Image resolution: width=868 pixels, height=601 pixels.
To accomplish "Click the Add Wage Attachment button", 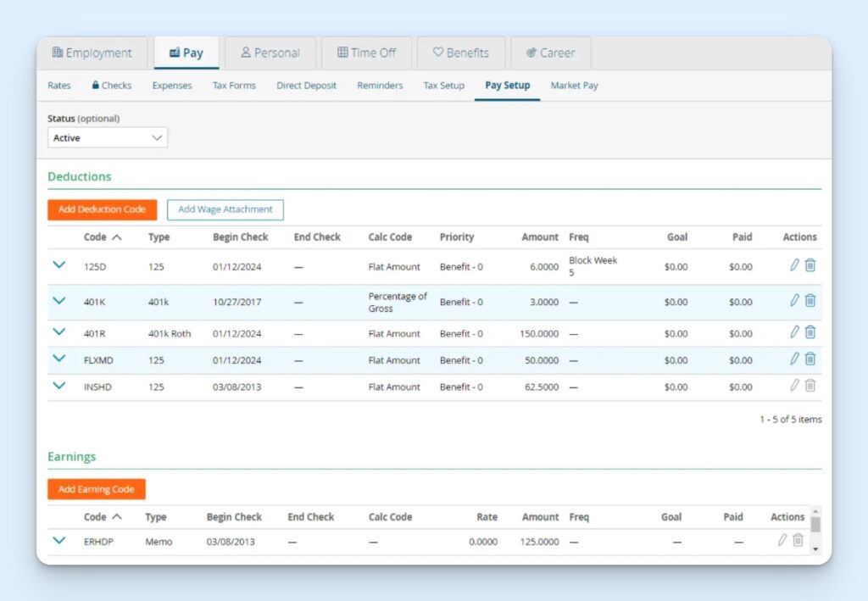I will coord(225,209).
